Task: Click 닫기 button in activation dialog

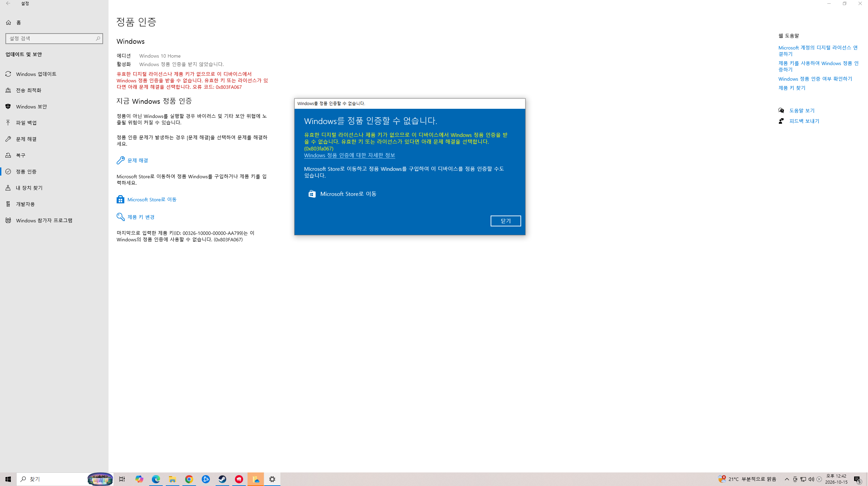Action: [x=506, y=221]
